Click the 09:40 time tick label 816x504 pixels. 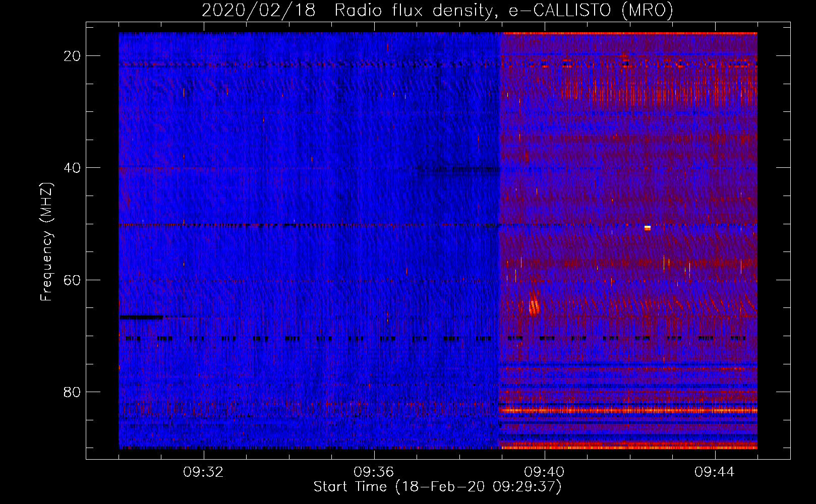[544, 472]
